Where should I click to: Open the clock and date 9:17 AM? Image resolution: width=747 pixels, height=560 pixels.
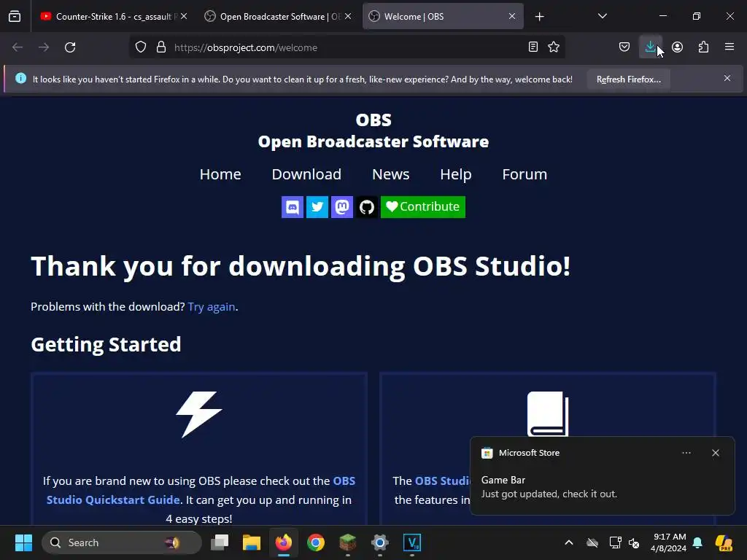tap(668, 542)
